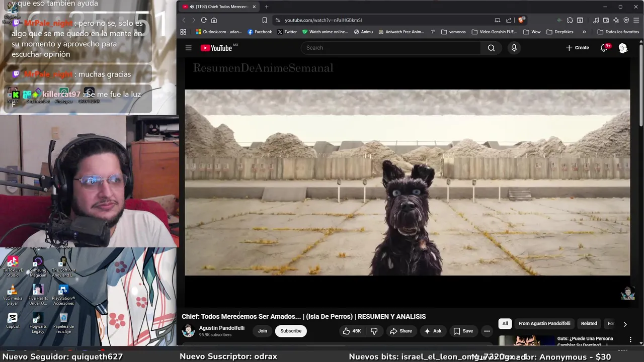Go back in browser history
Image resolution: width=644 pixels, height=362 pixels.
coord(184,20)
